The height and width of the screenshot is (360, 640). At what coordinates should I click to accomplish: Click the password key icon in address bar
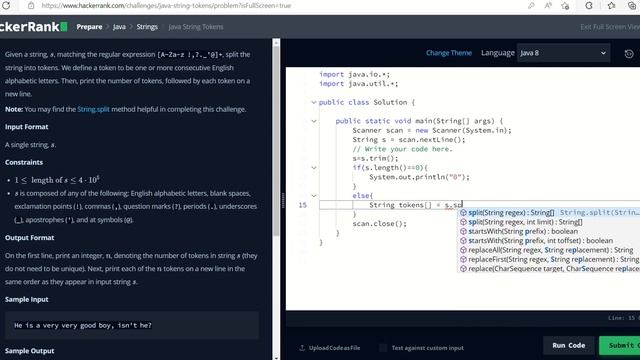[x=531, y=6]
